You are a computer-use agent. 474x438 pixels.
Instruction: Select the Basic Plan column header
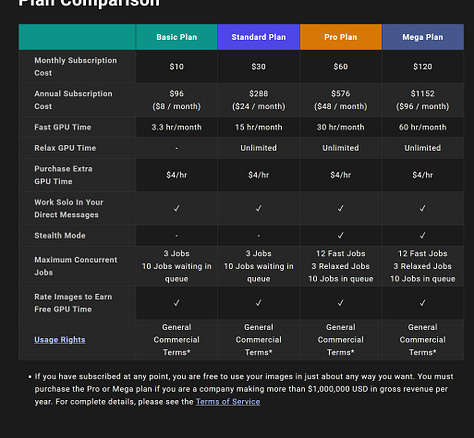(x=177, y=37)
